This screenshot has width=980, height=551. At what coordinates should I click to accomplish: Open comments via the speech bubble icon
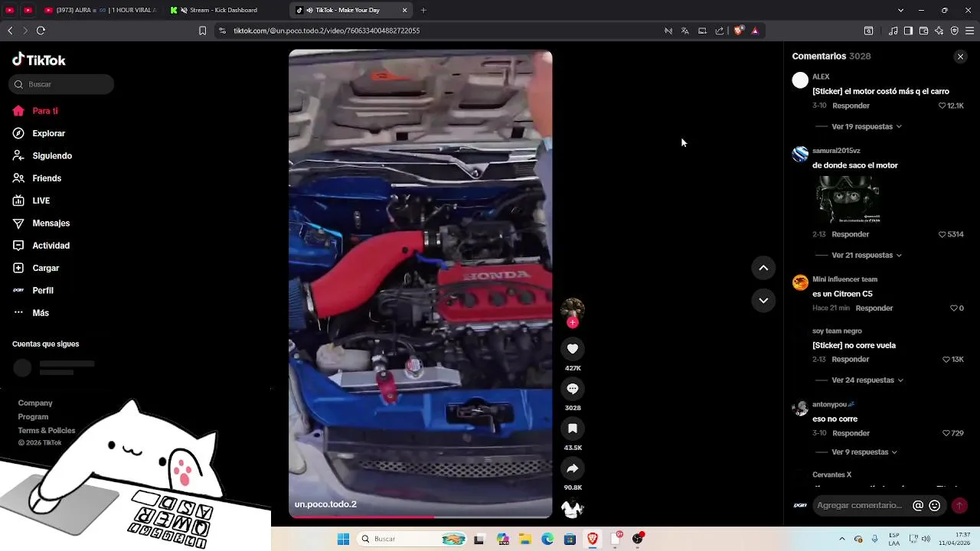573,389
